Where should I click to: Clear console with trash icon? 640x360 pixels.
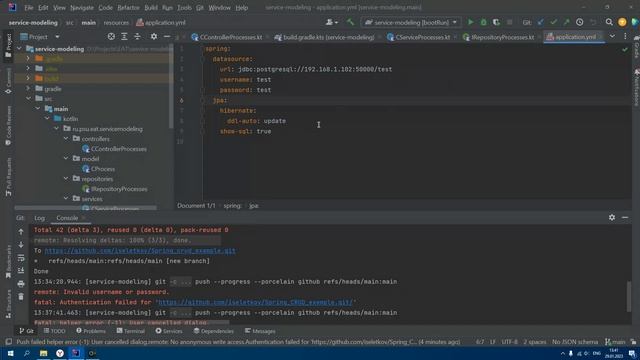[21, 297]
